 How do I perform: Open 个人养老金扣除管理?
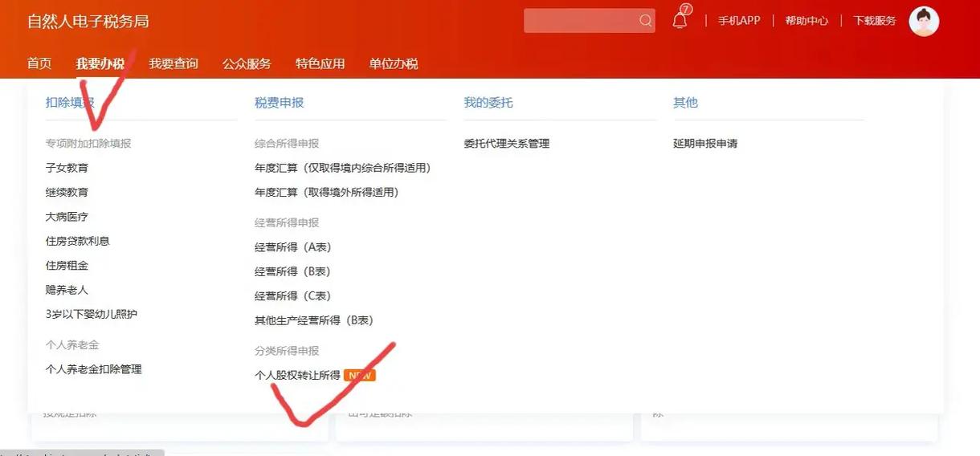point(94,369)
